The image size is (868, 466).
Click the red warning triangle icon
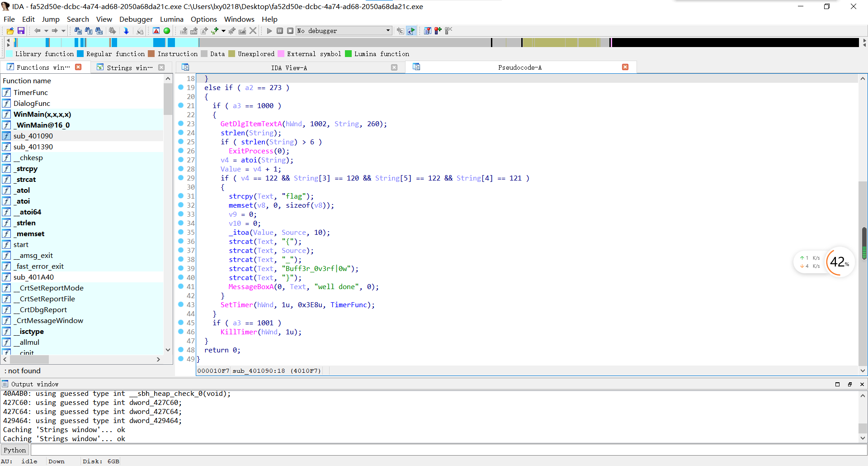coord(156,31)
